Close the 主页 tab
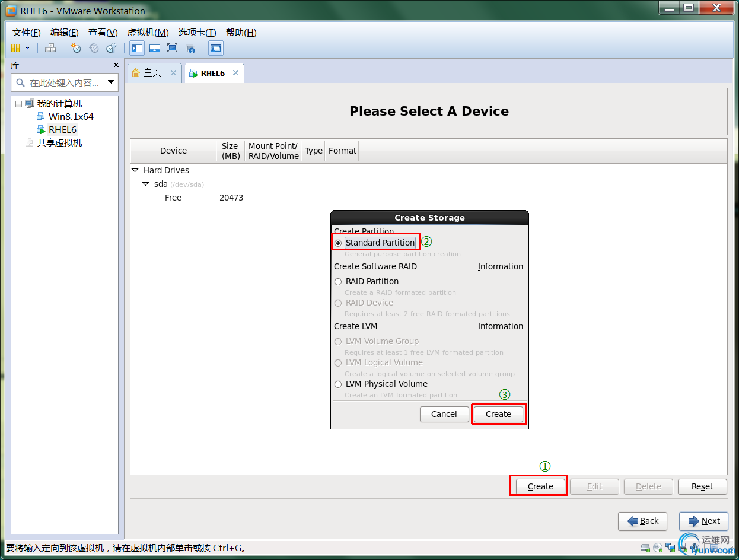This screenshot has height=560, width=739. click(x=173, y=72)
